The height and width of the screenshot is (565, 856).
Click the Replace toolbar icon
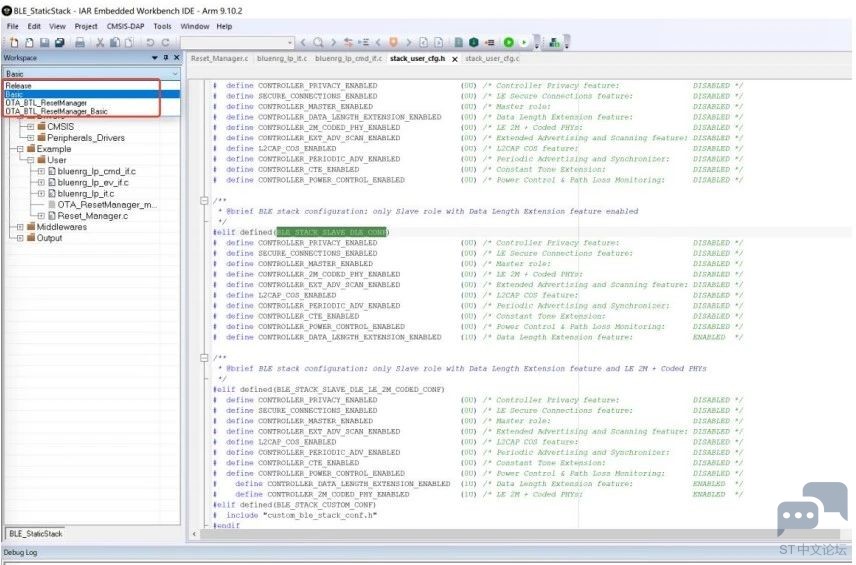tap(348, 43)
